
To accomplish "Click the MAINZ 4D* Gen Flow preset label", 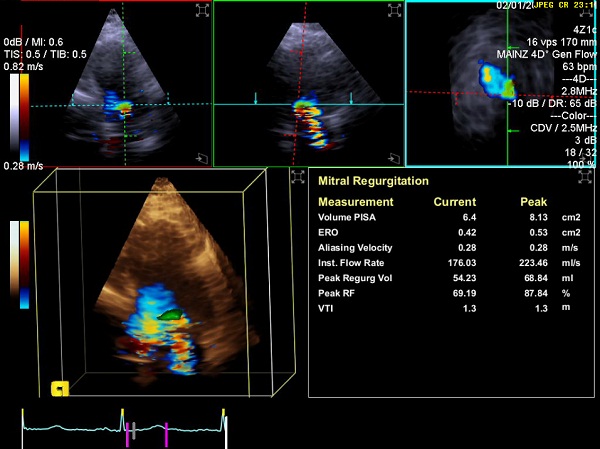I will click(x=546, y=54).
